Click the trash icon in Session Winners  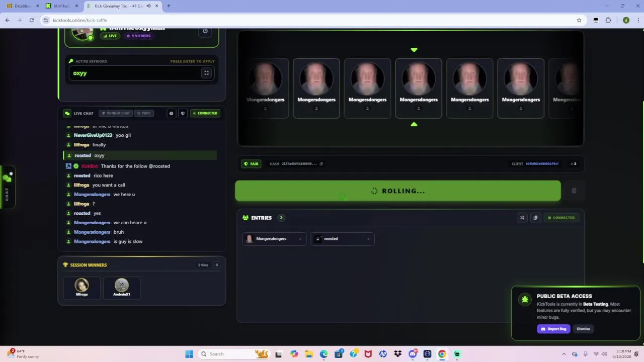[217, 265]
